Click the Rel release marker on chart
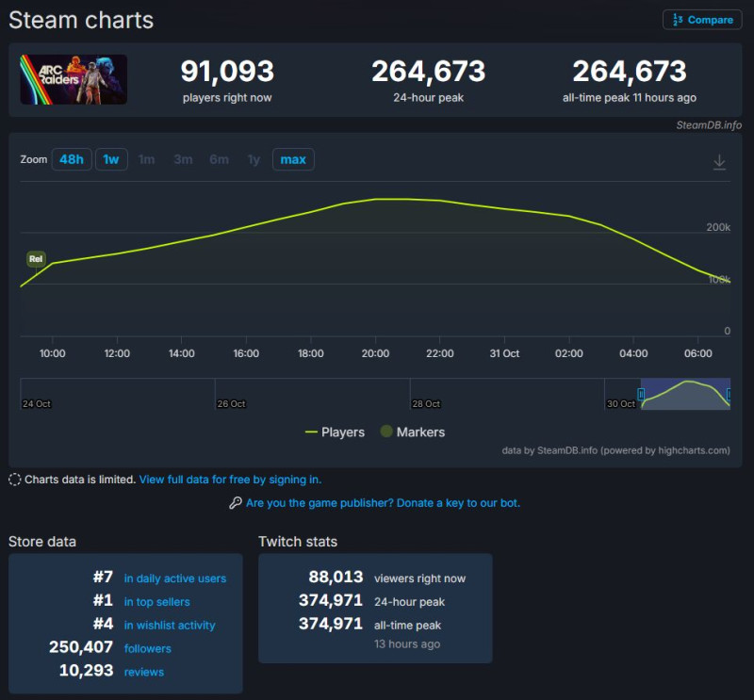The width and height of the screenshot is (754, 700). coord(36,259)
